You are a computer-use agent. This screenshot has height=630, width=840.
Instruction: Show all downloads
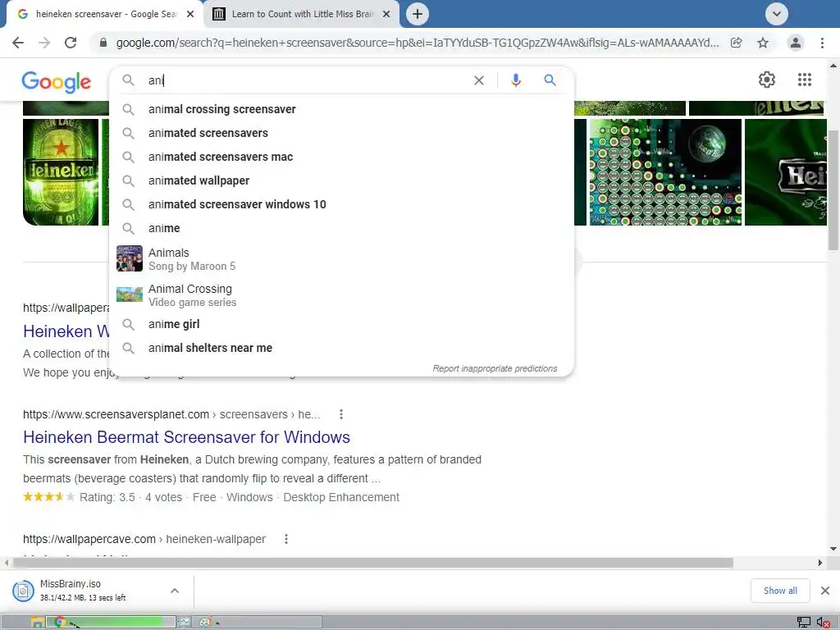780,591
